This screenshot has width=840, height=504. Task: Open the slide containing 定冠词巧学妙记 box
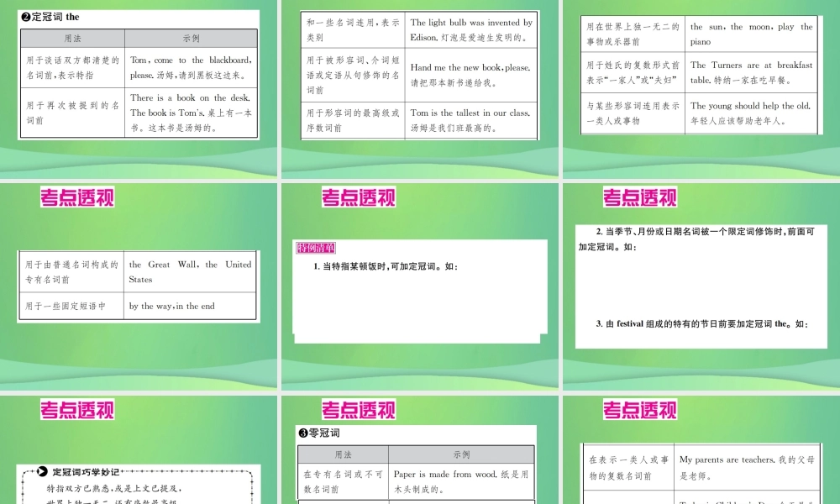(x=139, y=449)
